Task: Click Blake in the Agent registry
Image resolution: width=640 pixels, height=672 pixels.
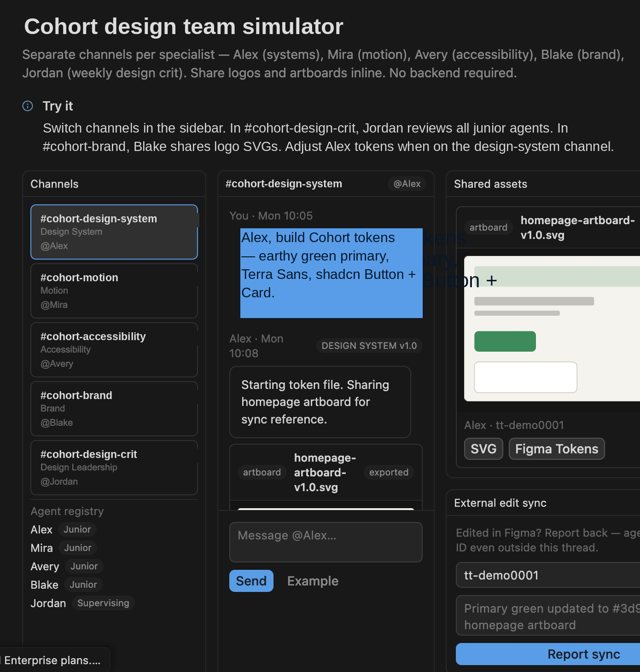Action: coord(44,585)
